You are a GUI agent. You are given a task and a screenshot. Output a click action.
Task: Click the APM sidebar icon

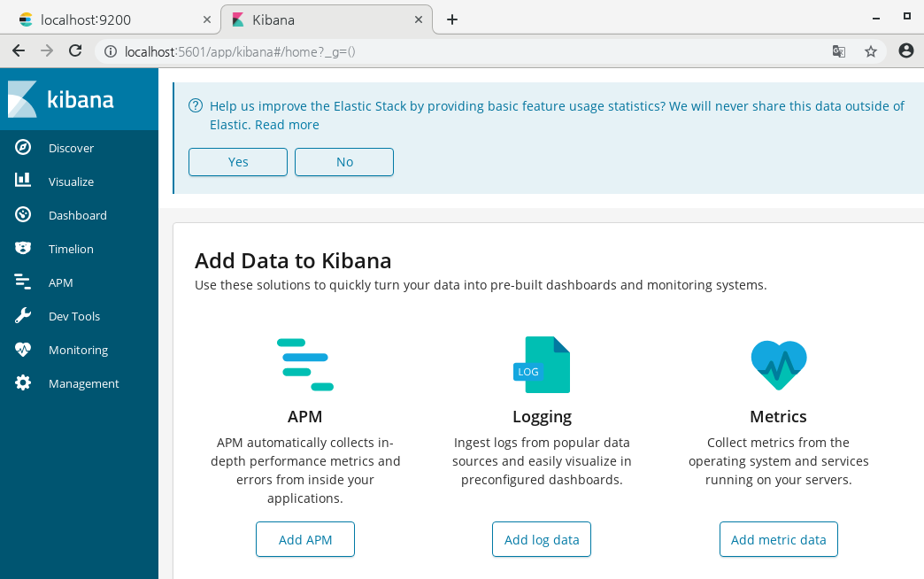(x=23, y=282)
